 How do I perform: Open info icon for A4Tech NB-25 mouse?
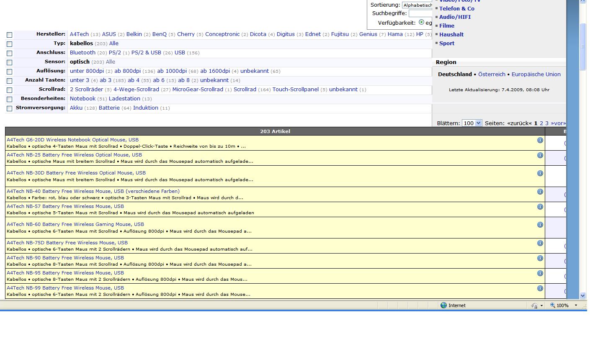click(540, 155)
